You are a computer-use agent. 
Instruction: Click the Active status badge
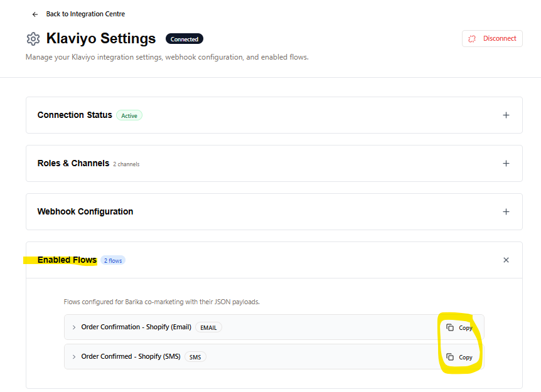(129, 115)
